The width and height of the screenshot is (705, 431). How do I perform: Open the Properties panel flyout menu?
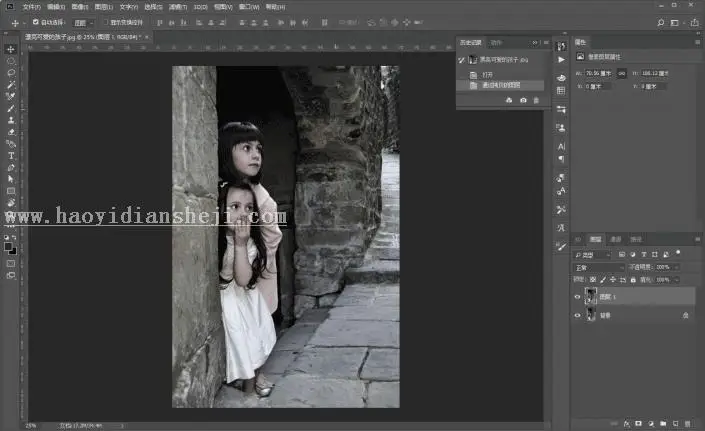click(697, 42)
